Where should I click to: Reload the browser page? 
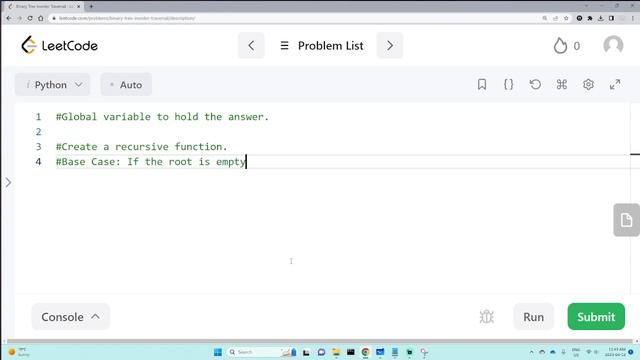[x=30, y=18]
